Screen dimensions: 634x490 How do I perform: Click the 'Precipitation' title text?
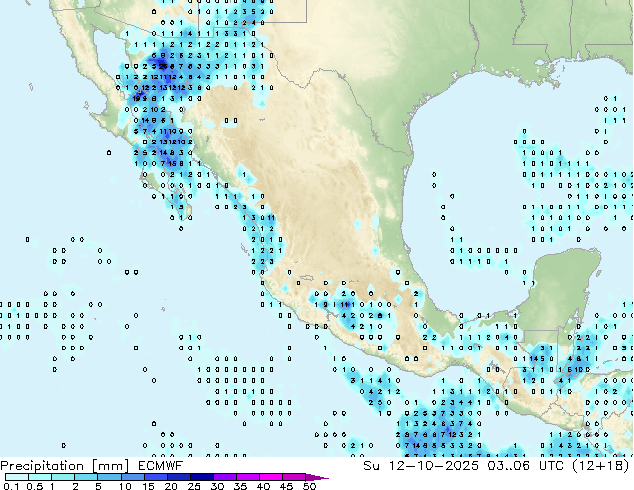pos(42,466)
